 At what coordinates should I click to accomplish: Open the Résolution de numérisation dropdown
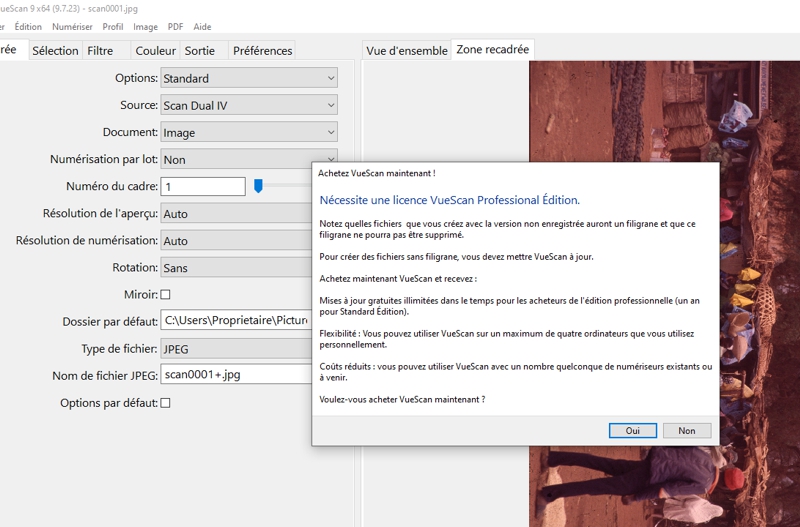pos(236,240)
